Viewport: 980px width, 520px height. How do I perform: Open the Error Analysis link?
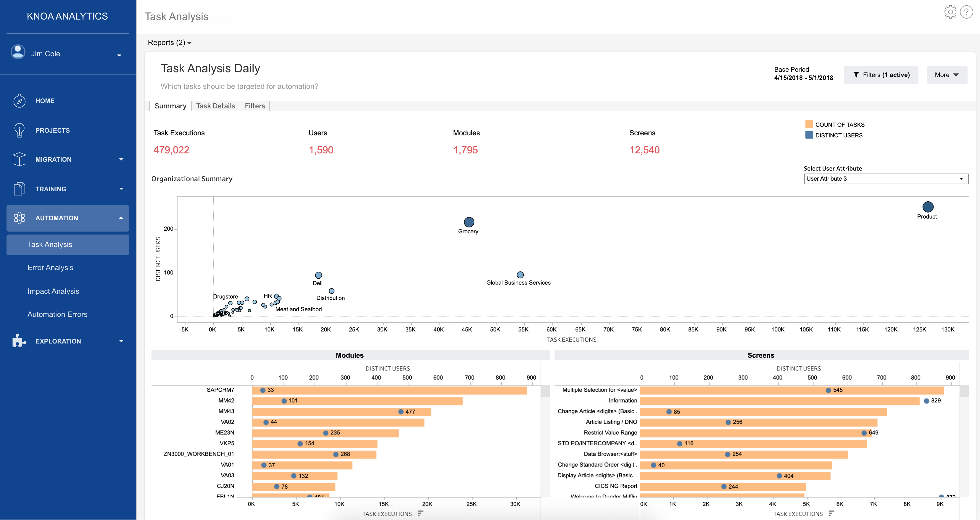click(x=50, y=268)
